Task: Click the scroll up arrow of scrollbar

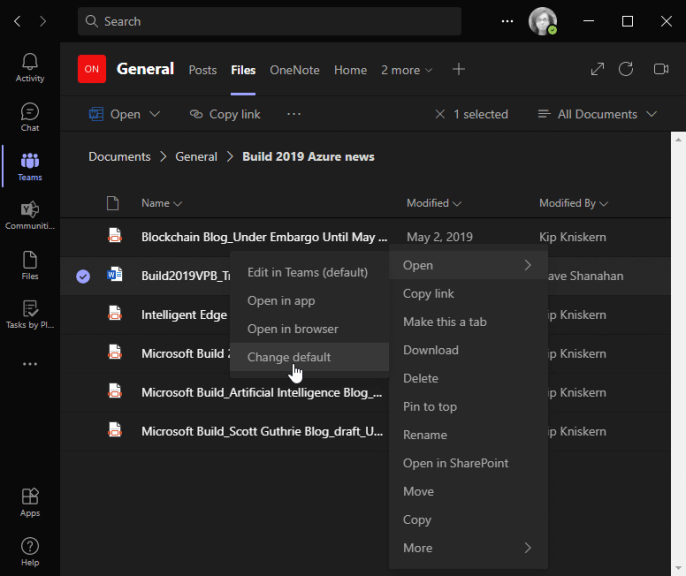Action: [678, 140]
